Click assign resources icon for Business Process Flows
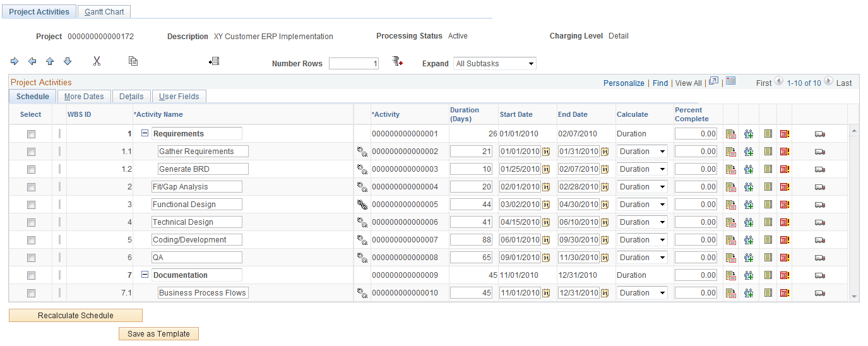The image size is (868, 346). (749, 293)
